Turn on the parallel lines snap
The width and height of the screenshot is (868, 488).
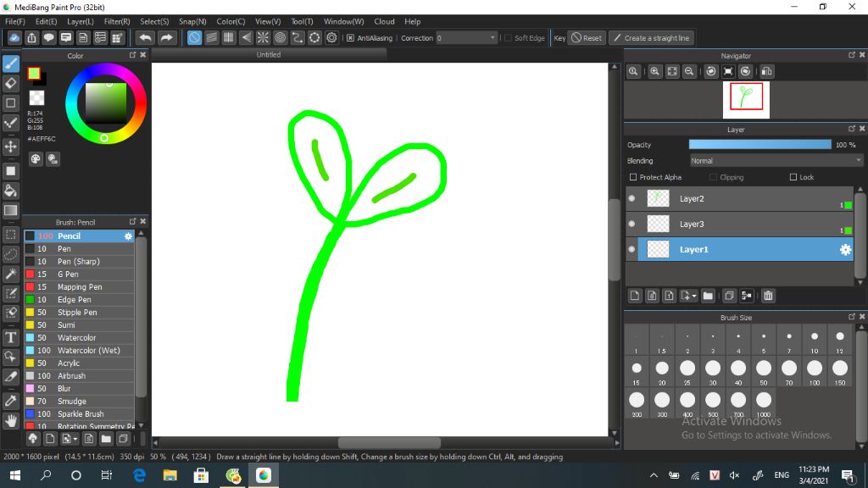pyautogui.click(x=211, y=37)
